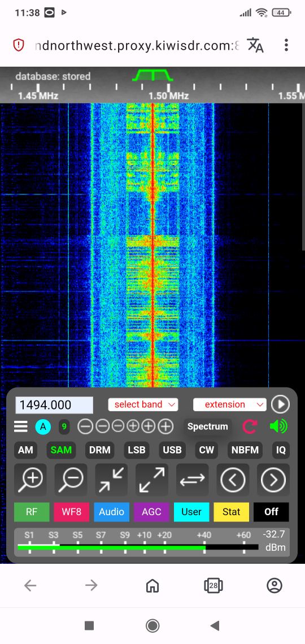Click the zoom in magnifier icon
Image resolution: width=305 pixels, height=644 pixels.
pos(30,480)
